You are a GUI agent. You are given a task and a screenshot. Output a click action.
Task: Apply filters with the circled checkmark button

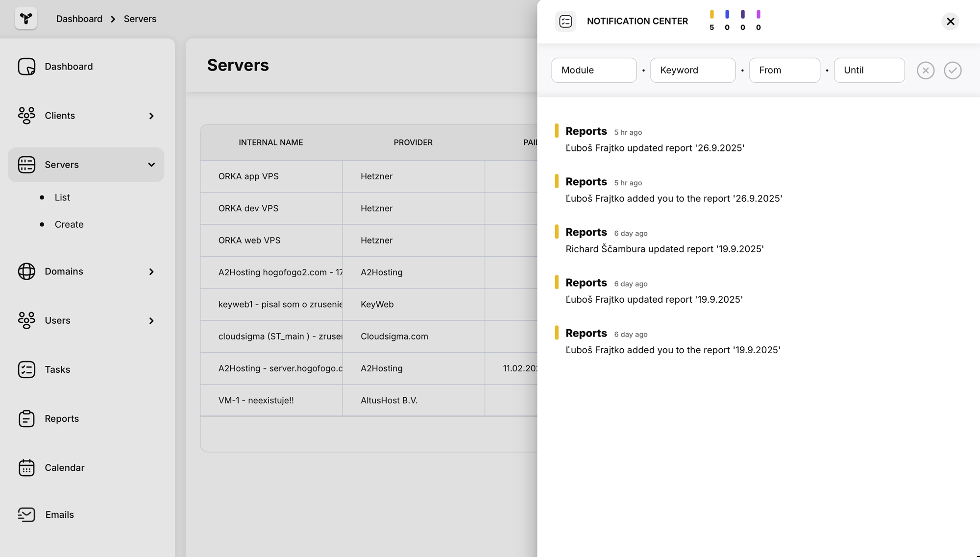point(952,71)
